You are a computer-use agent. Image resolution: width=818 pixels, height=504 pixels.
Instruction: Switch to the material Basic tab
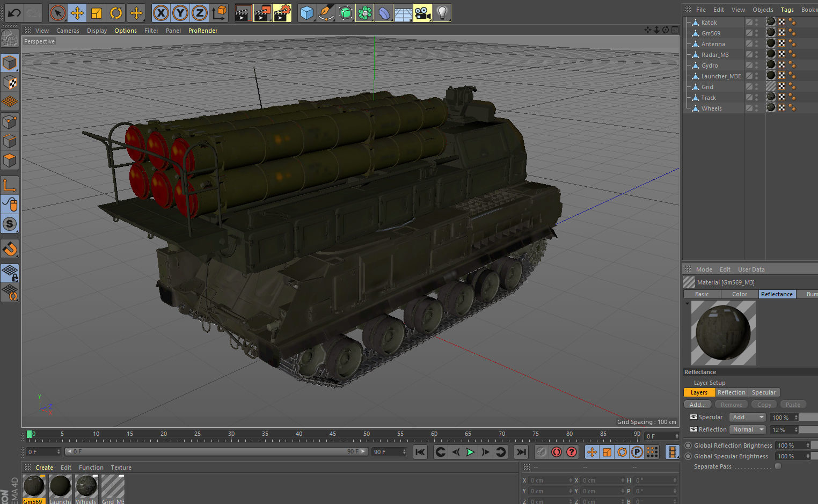coord(702,294)
